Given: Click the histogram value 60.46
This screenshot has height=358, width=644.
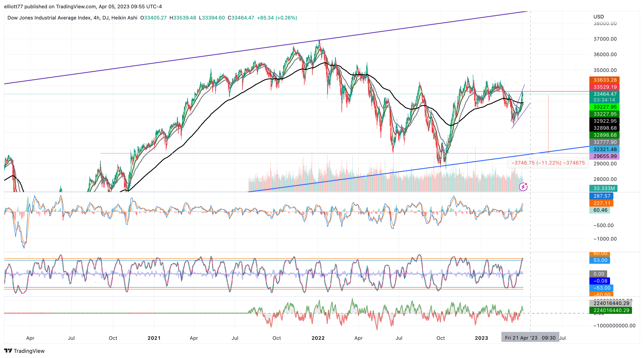Looking at the screenshot, I should (x=600, y=210).
